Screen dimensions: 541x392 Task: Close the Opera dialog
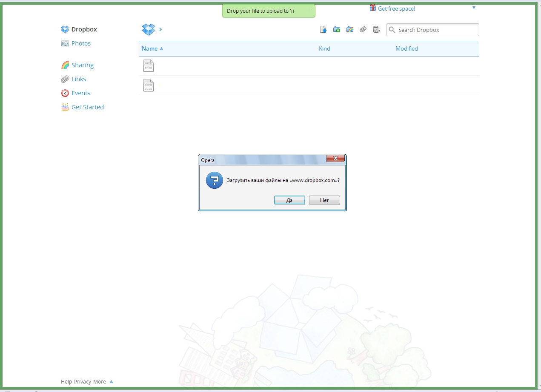pos(335,158)
